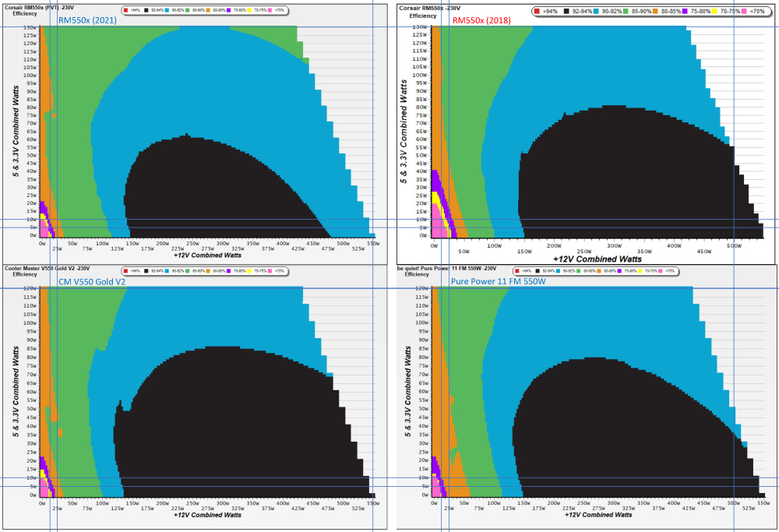The width and height of the screenshot is (779, 532).
Task: Click the red >94% swatch in CM V550 legend
Action: pyautogui.click(x=125, y=271)
